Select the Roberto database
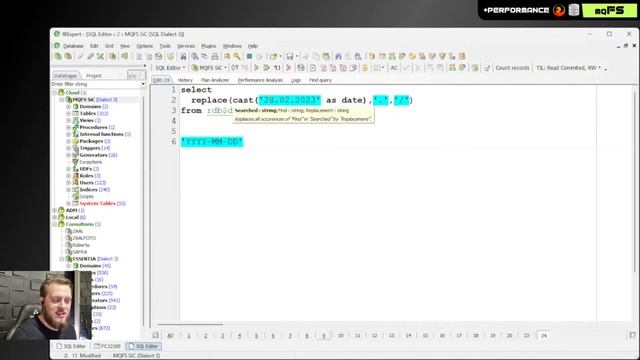 81,245
